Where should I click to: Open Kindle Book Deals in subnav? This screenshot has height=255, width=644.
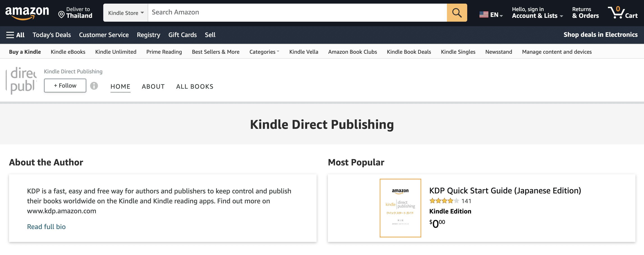(x=409, y=52)
